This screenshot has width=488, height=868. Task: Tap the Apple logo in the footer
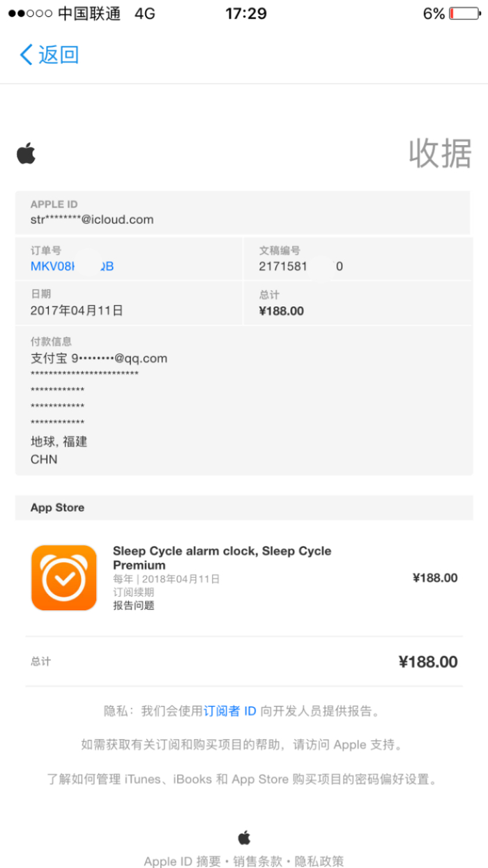click(244, 837)
